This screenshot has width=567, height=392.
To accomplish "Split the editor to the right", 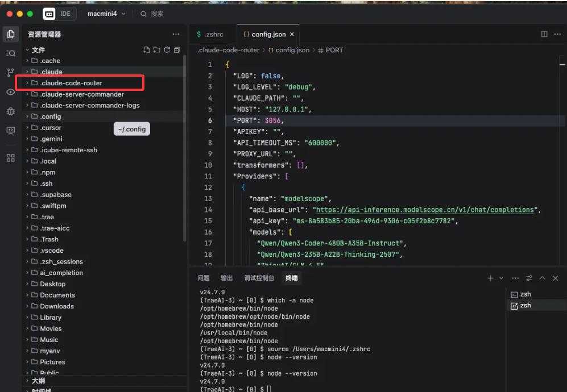I will pyautogui.click(x=544, y=34).
